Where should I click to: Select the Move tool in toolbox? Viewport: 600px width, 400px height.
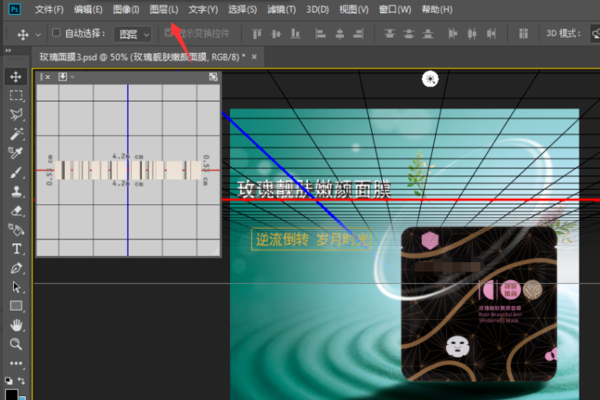pos(16,77)
